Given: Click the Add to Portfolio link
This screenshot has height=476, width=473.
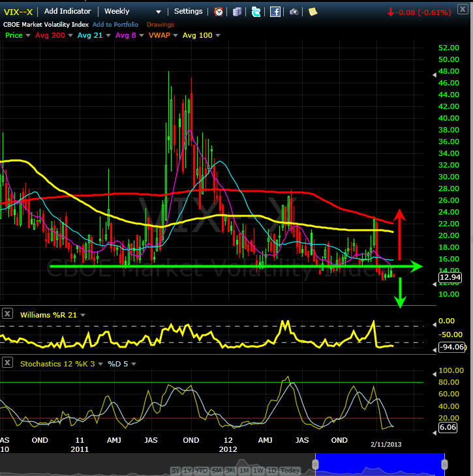Looking at the screenshot, I should click(116, 25).
